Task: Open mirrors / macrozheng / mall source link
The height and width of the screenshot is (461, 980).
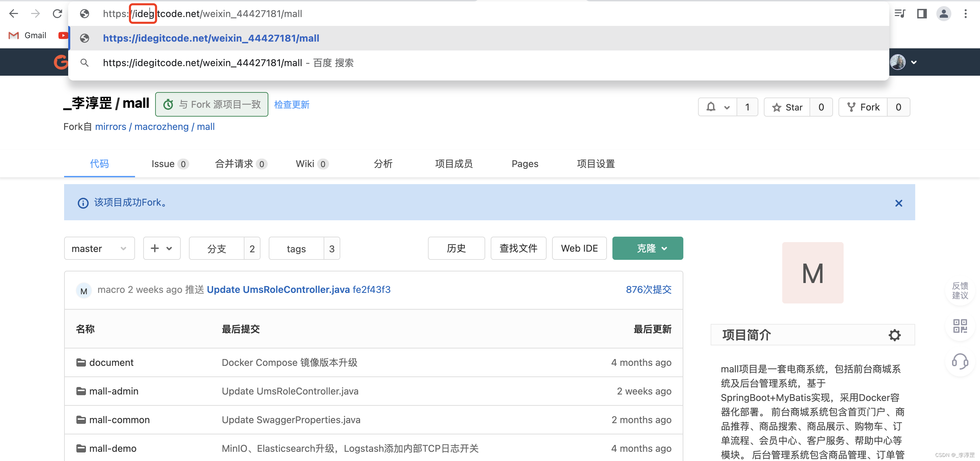Action: tap(155, 127)
